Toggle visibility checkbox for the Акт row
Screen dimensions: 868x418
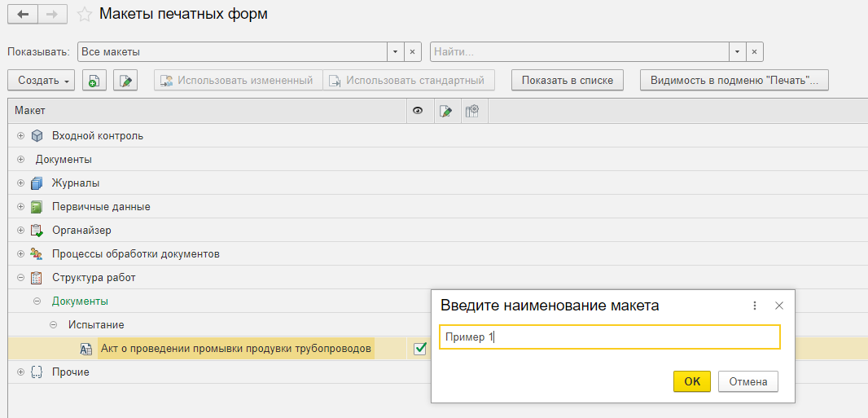(420, 349)
